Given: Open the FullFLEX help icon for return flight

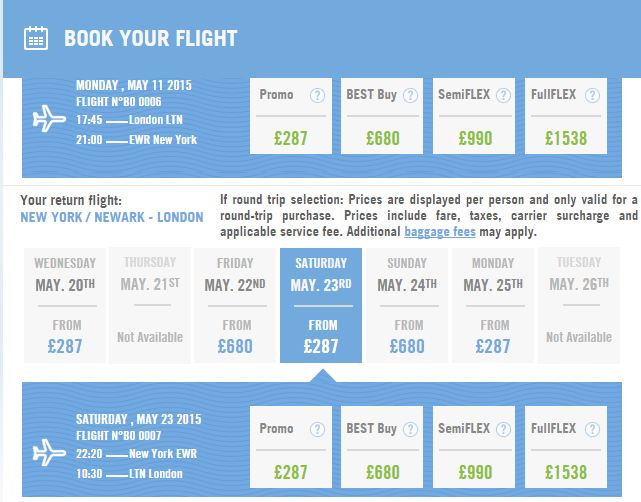Looking at the screenshot, I should [x=592, y=429].
